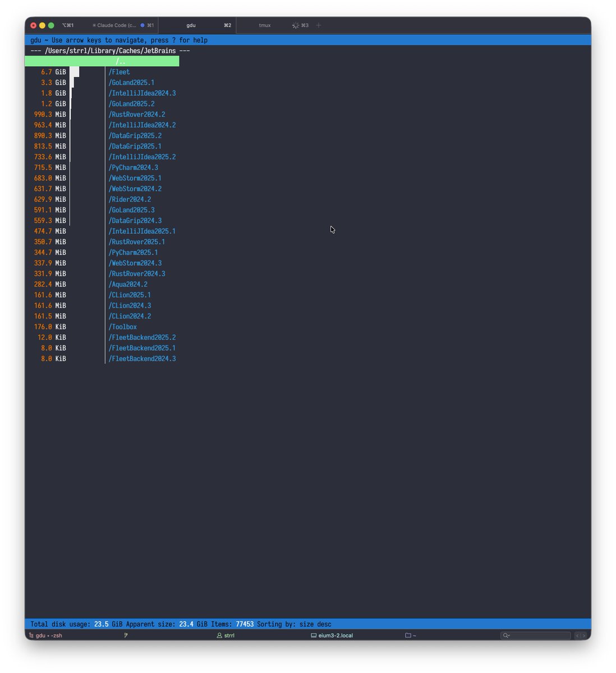The width and height of the screenshot is (616, 673).
Task: Click the git branch icon in status bar
Action: (x=126, y=635)
